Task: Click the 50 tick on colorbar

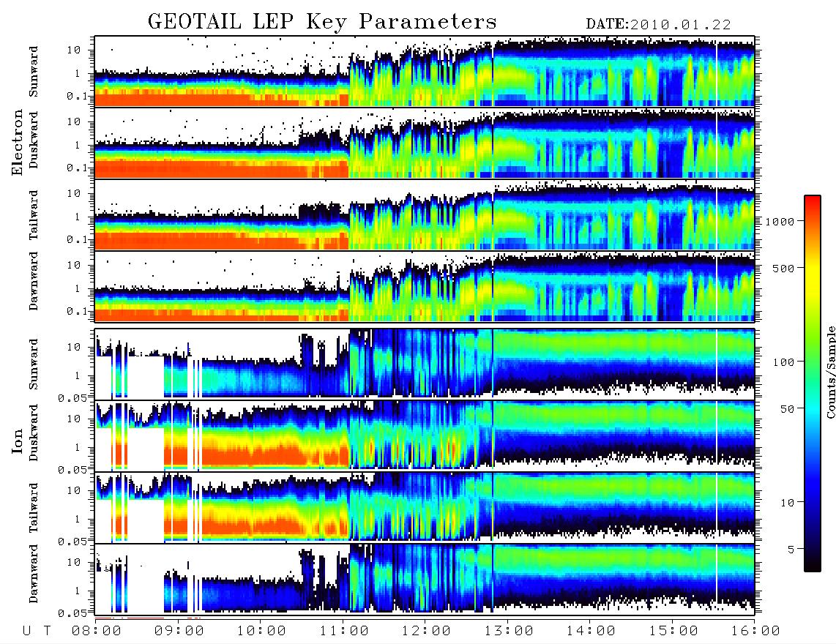Action: pyautogui.click(x=786, y=409)
